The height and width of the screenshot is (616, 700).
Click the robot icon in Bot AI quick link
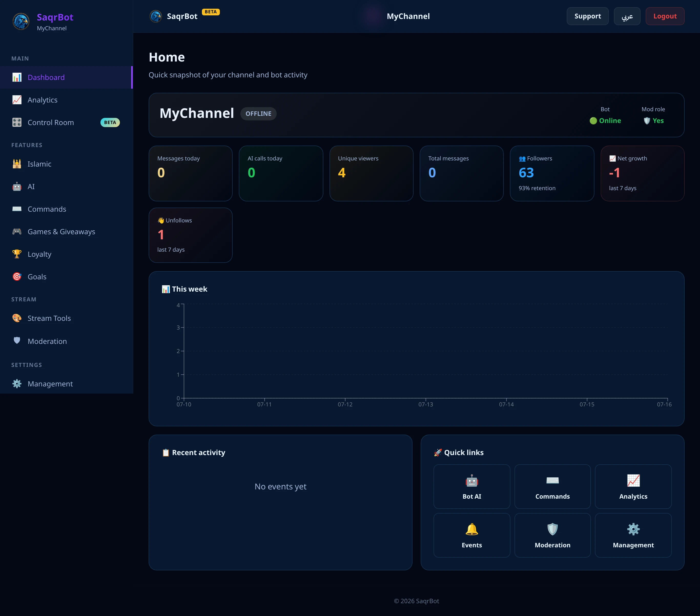pyautogui.click(x=471, y=481)
